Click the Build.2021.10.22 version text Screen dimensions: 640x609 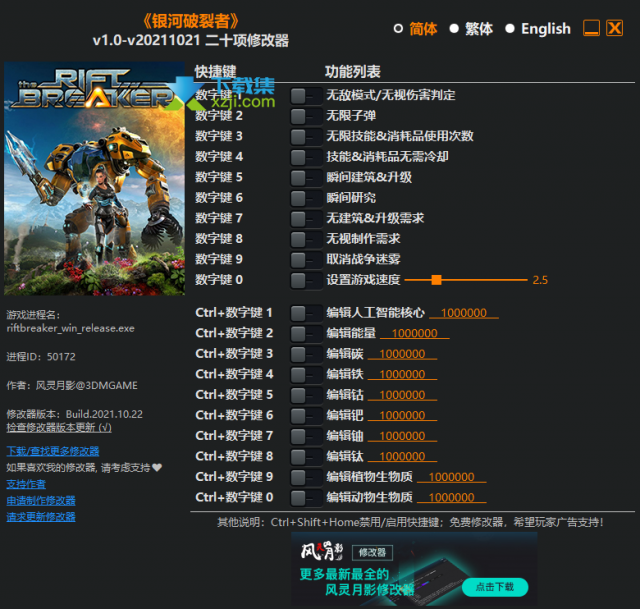(104, 414)
